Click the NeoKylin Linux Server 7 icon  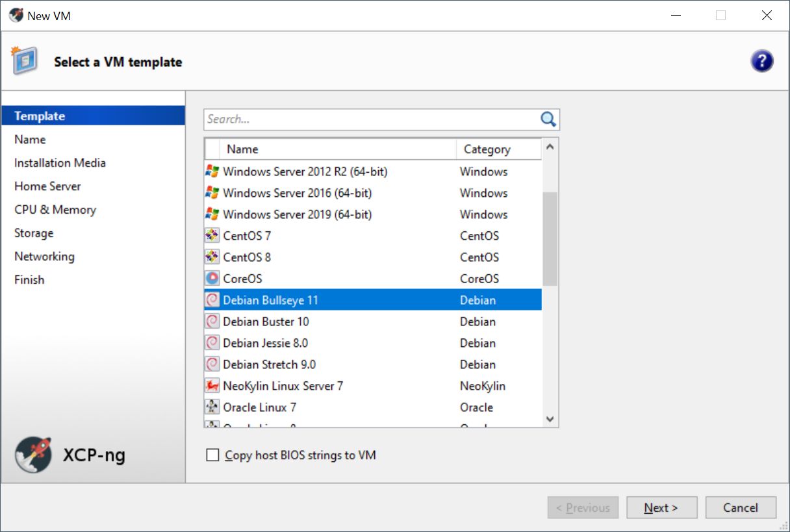pyautogui.click(x=212, y=386)
